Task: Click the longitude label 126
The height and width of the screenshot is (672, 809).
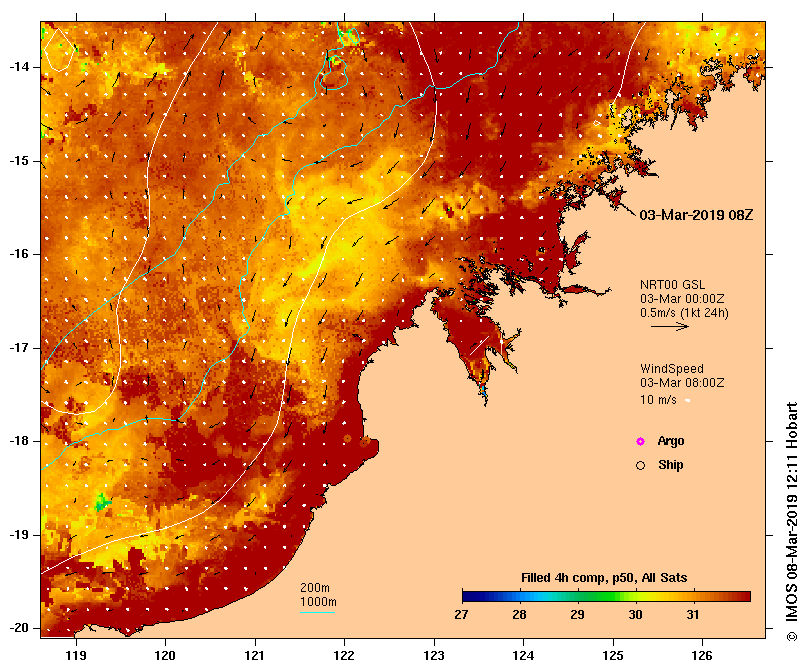Action: pos(702,656)
